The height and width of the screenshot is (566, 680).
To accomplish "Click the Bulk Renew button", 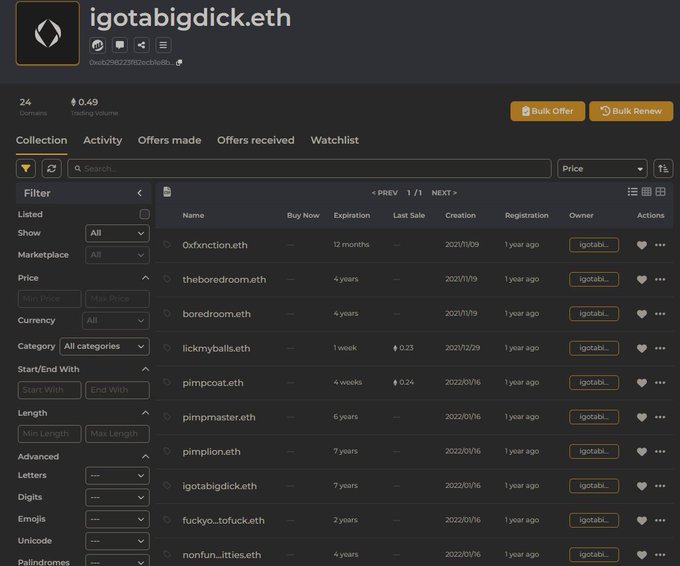I will 631,111.
